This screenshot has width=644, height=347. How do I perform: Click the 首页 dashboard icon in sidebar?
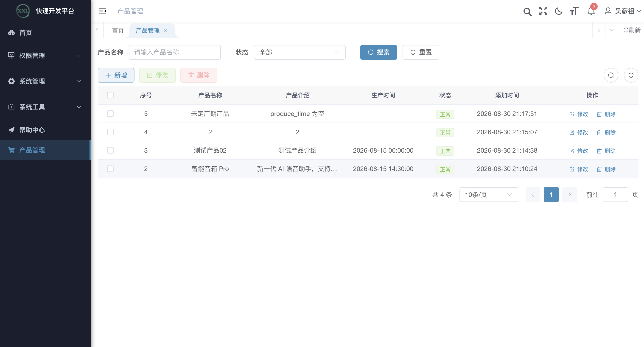click(x=11, y=33)
